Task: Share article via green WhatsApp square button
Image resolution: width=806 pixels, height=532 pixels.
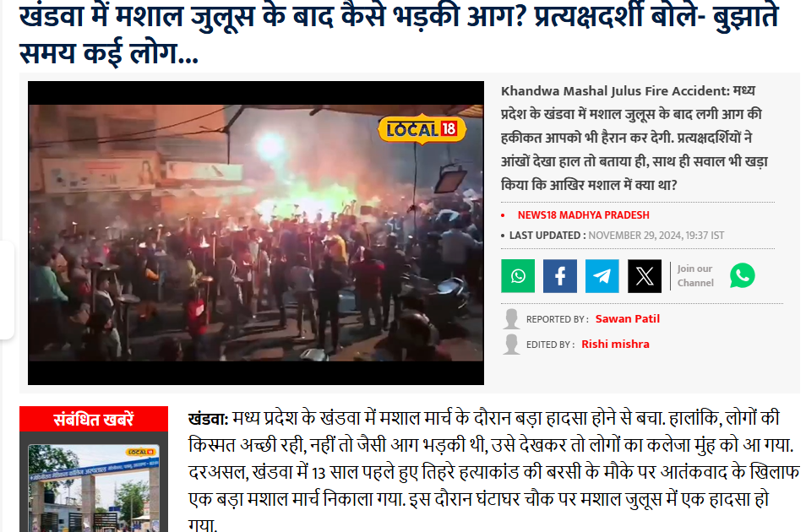Action: pos(518,276)
